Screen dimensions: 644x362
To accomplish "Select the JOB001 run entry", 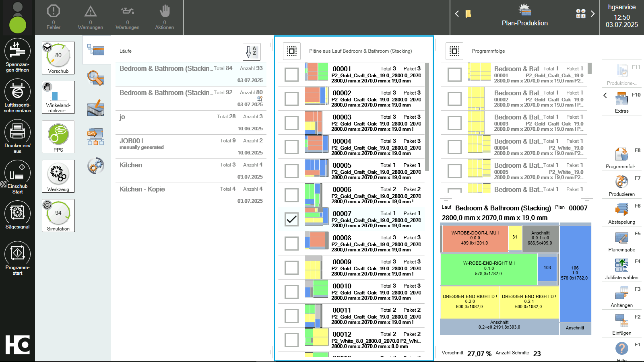I will point(191,146).
